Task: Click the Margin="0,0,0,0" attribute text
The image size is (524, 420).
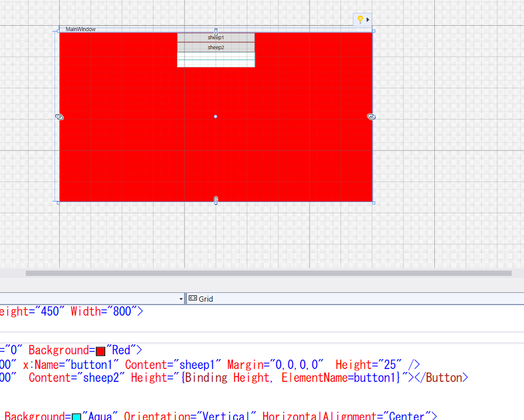Action: tap(275, 364)
